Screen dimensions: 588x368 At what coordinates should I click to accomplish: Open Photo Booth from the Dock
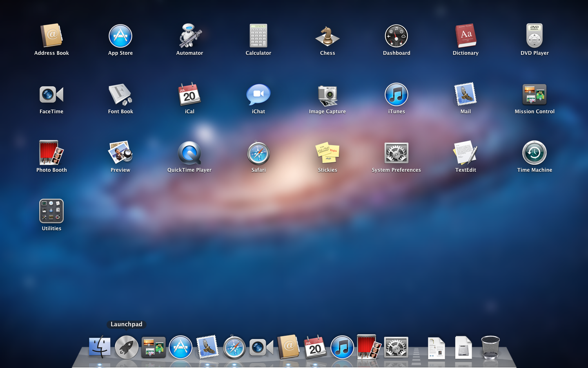369,347
